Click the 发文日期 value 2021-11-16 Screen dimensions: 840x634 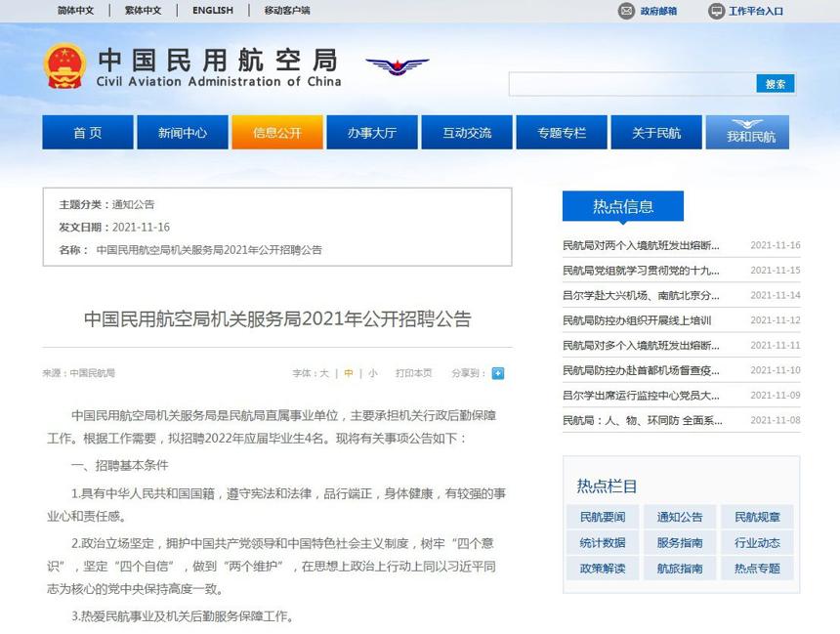coord(141,228)
